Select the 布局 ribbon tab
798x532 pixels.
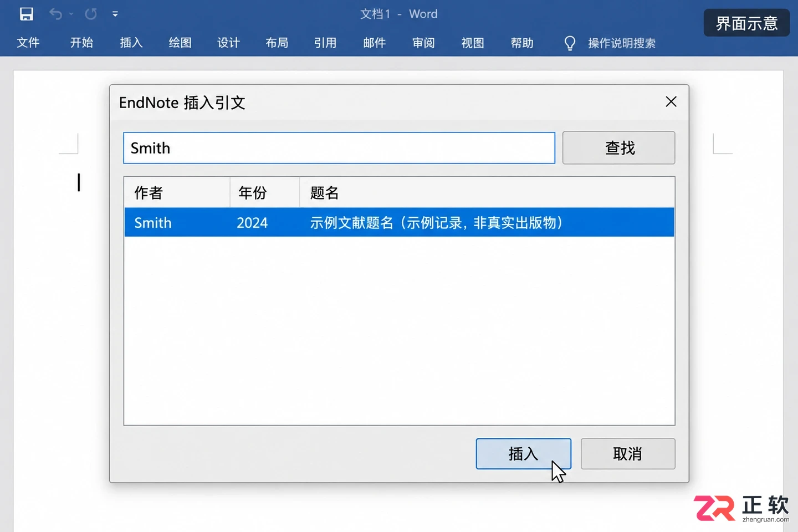coord(277,43)
